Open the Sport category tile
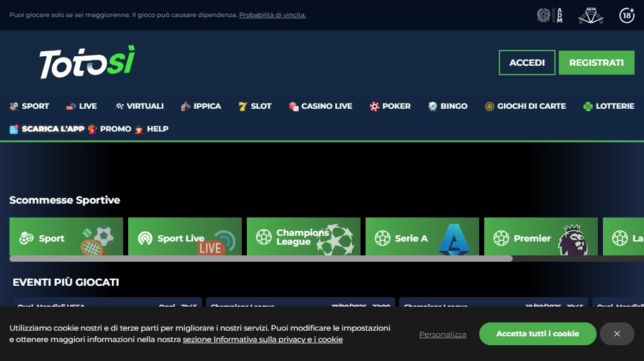 coord(66,236)
